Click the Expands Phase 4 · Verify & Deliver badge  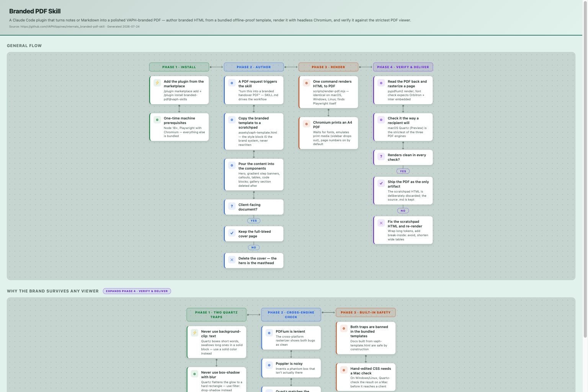point(137,291)
